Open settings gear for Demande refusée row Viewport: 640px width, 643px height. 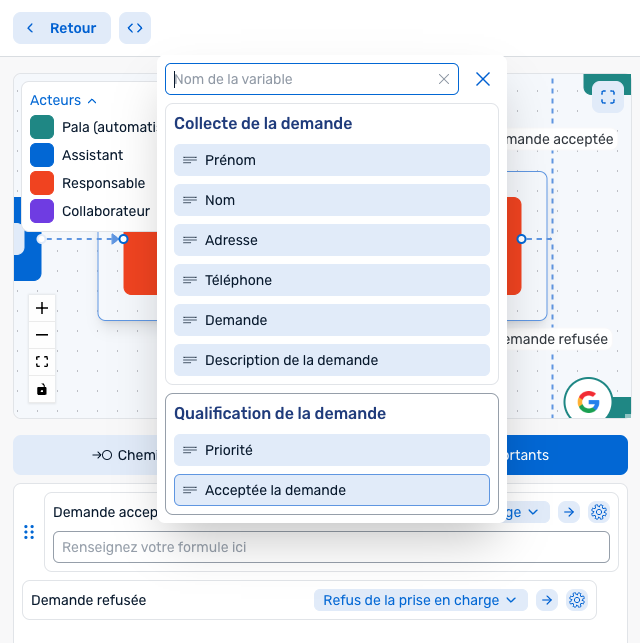point(576,600)
